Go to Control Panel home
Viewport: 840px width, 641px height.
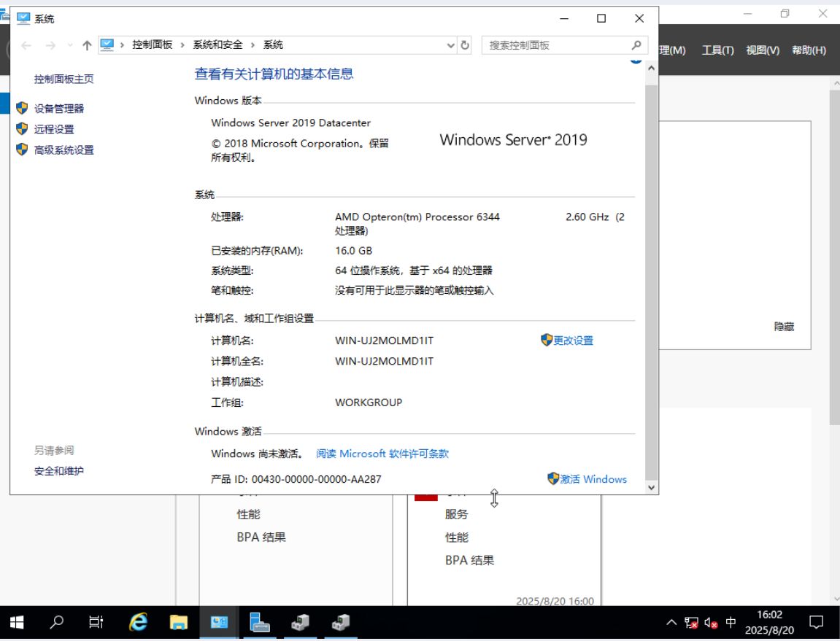pos(63,79)
